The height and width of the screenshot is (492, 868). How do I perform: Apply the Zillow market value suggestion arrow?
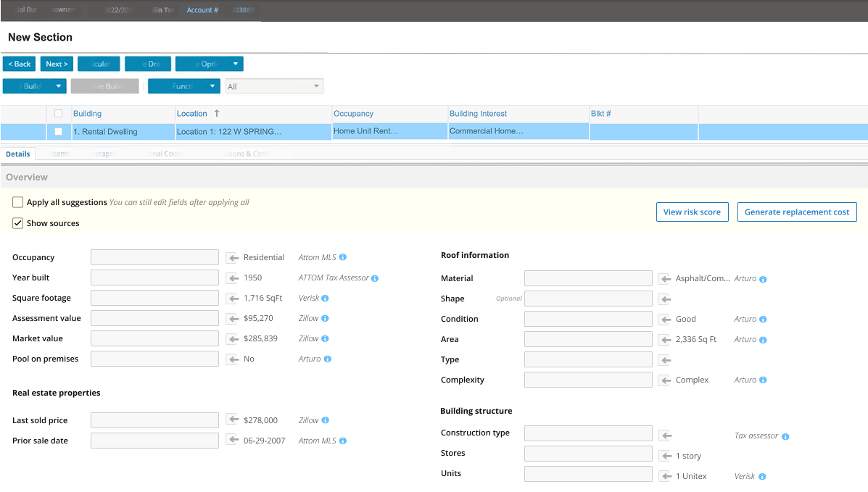tap(233, 338)
